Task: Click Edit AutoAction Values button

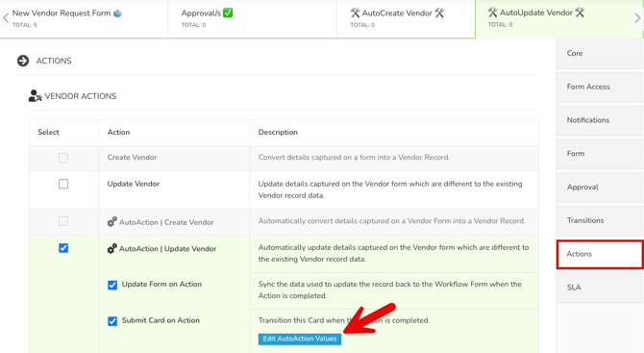Action: point(300,339)
